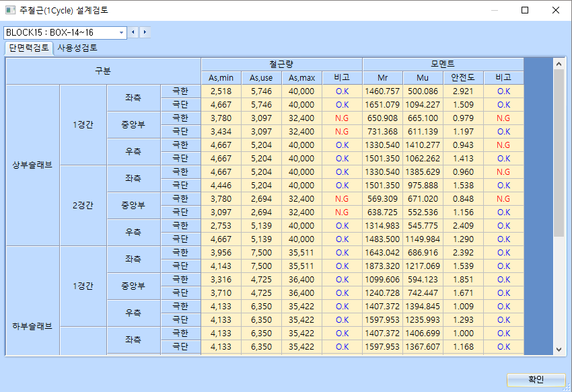Click safety factor 0.848 cell

pyautogui.click(x=463, y=199)
